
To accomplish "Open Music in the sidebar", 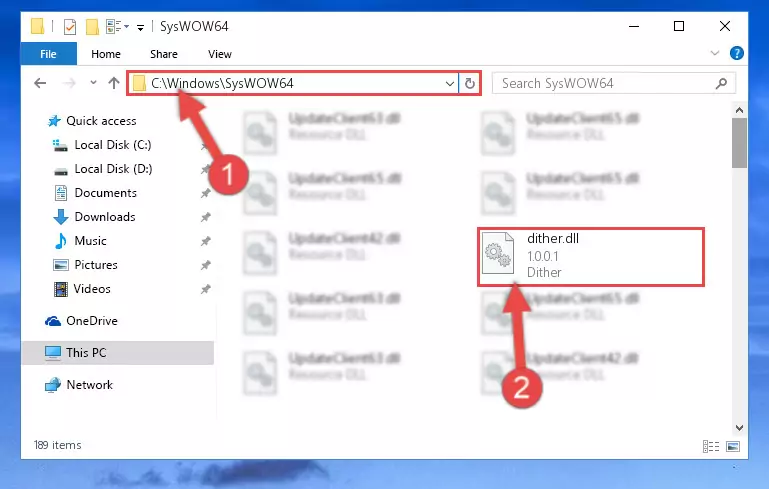I will (x=90, y=241).
